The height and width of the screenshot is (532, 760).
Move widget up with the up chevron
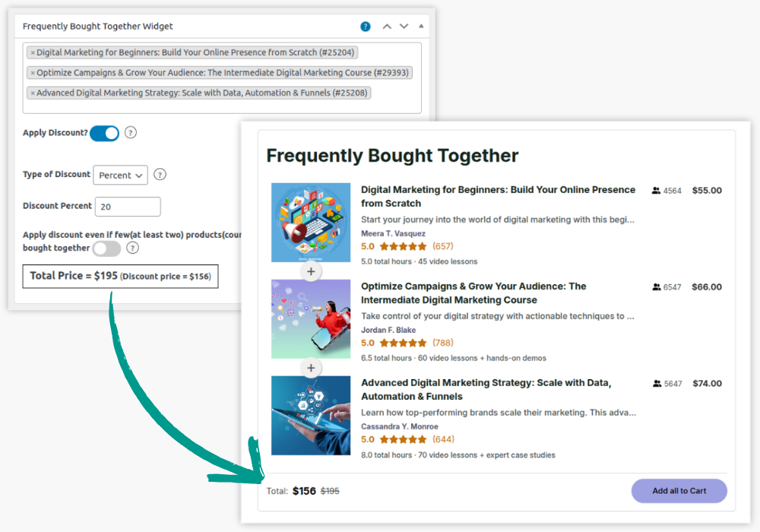[x=387, y=27]
